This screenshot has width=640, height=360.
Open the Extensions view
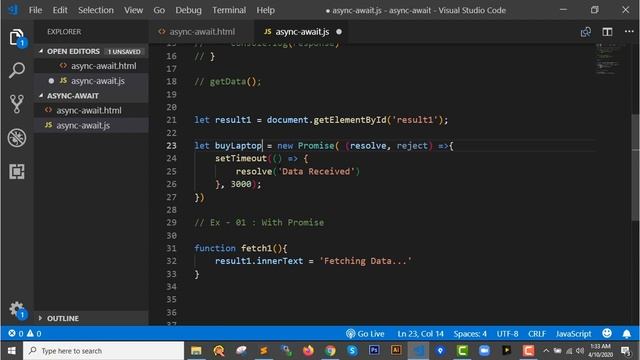click(x=17, y=171)
